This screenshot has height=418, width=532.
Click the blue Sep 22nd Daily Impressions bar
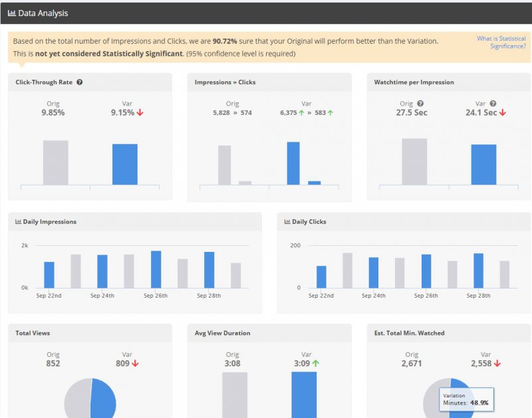(x=49, y=274)
